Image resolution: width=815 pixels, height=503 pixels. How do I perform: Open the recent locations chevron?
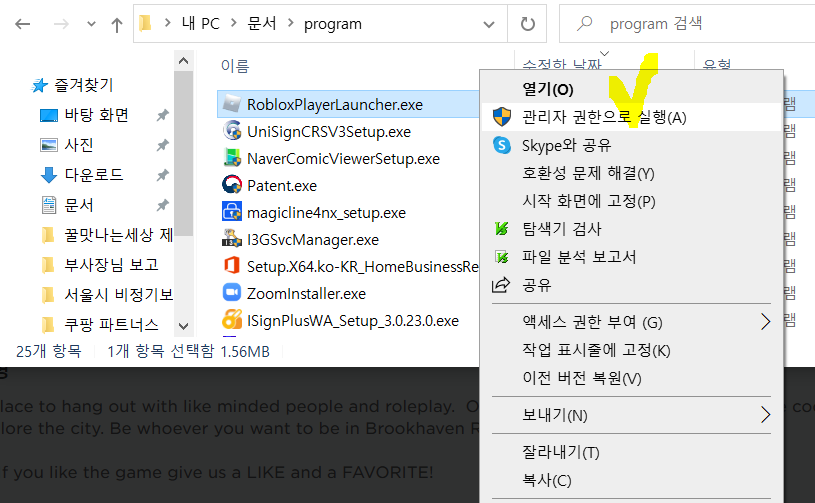coord(91,24)
